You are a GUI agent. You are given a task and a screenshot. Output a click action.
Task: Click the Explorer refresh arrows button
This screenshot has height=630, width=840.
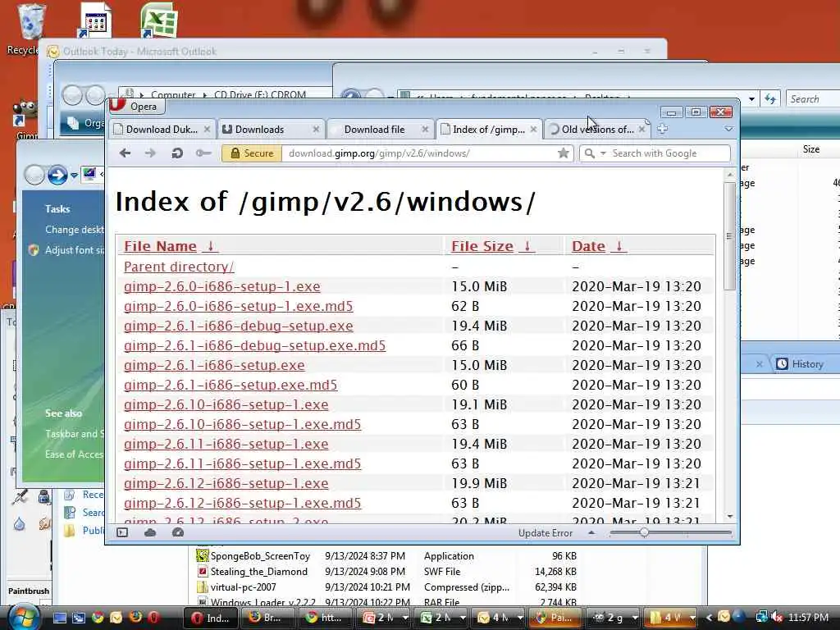770,99
